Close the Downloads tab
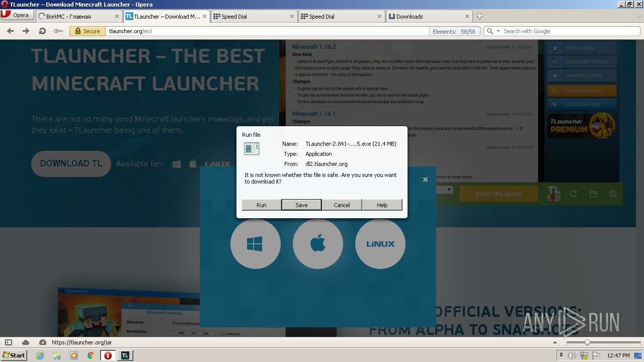This screenshot has height=362, width=644. pos(467,16)
